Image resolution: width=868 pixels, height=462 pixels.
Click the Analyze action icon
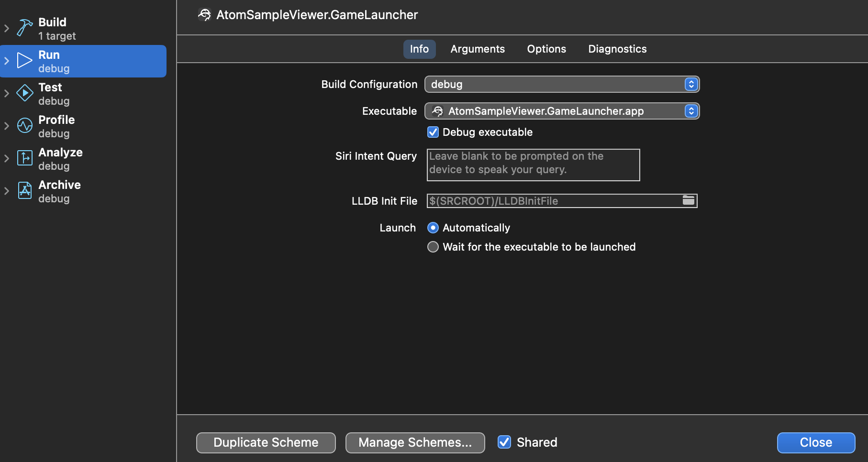tap(24, 158)
